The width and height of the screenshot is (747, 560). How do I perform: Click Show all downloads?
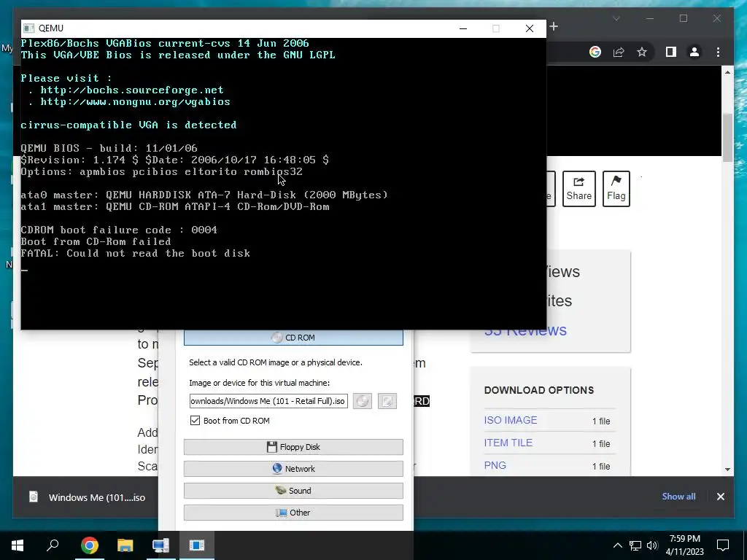[x=678, y=497]
